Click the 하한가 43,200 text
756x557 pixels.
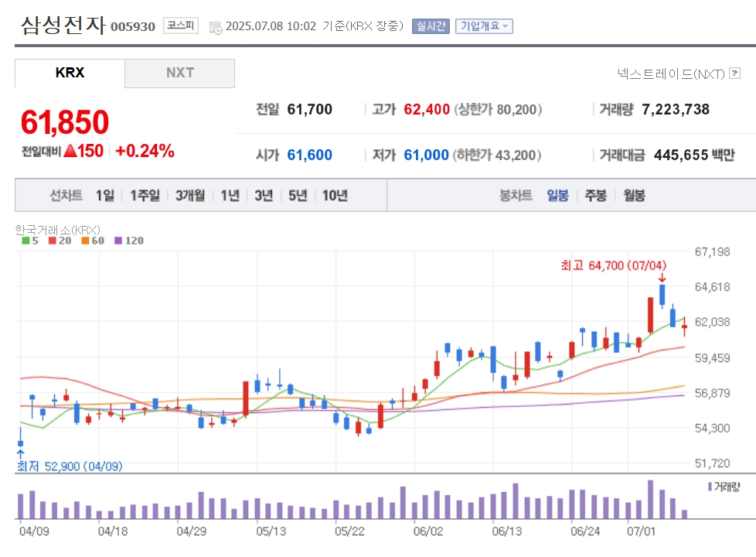click(497, 155)
